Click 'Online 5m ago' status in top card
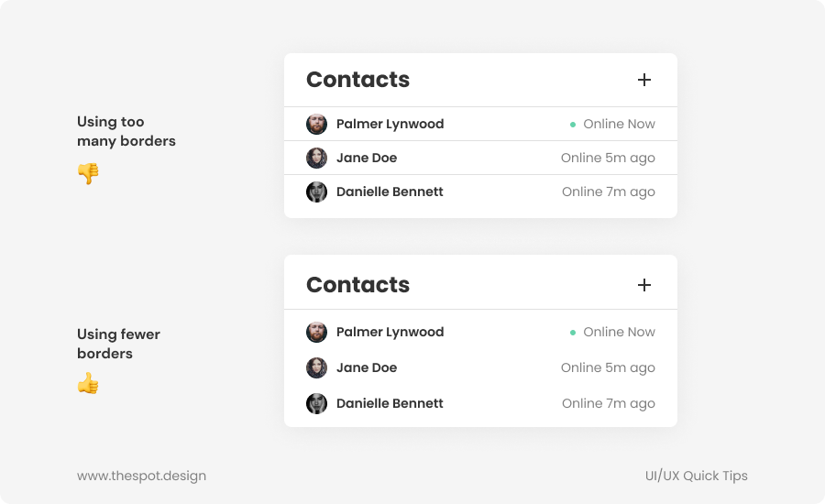The height and width of the screenshot is (504, 825). (608, 158)
